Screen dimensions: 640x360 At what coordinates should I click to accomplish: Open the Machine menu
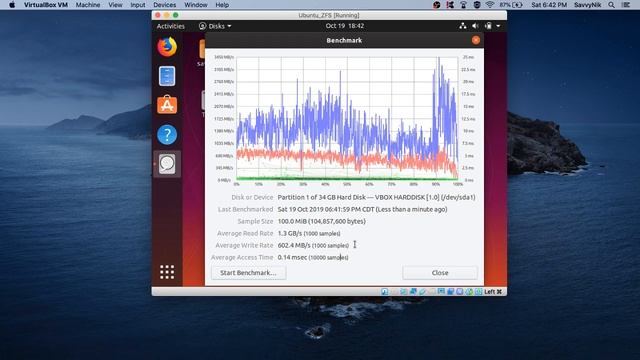[x=88, y=5]
